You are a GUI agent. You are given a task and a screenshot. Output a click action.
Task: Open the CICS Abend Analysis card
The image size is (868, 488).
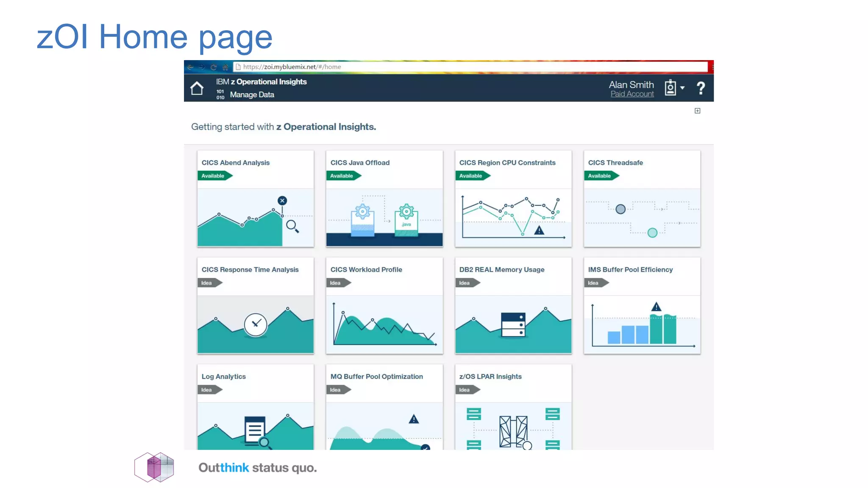pos(256,199)
